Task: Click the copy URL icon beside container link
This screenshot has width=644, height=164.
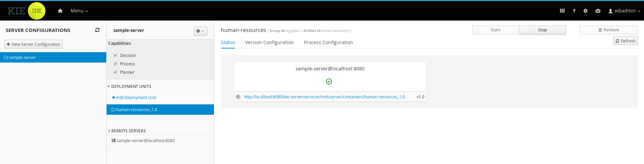Action: (238, 97)
